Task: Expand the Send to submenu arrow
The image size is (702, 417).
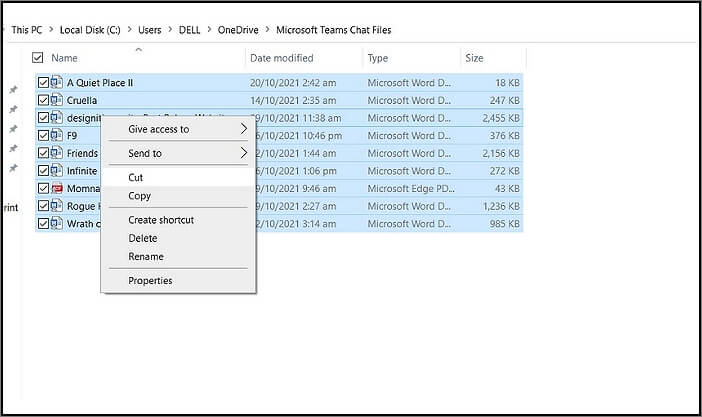Action: tap(243, 153)
